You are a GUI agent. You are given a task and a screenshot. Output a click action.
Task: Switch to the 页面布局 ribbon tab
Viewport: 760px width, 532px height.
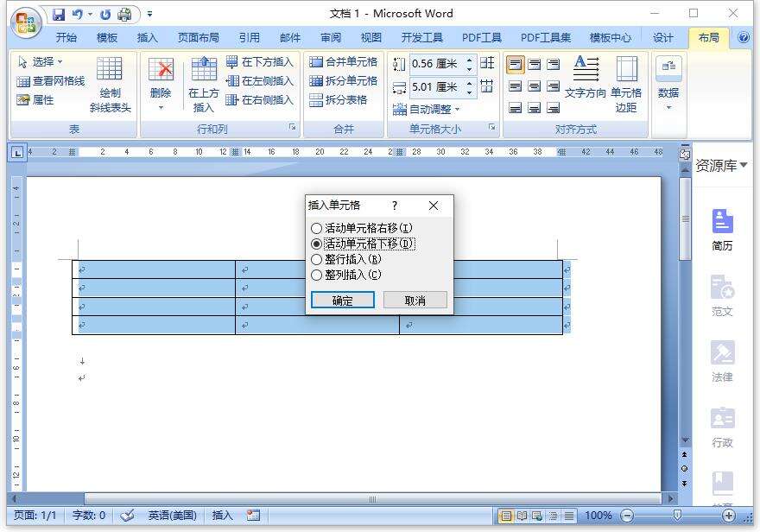198,38
